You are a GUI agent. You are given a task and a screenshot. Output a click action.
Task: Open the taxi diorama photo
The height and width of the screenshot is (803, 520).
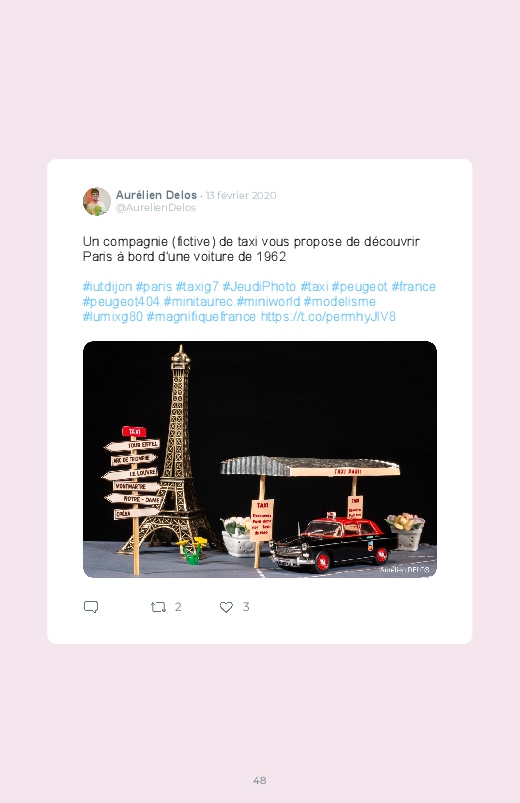coord(260,459)
